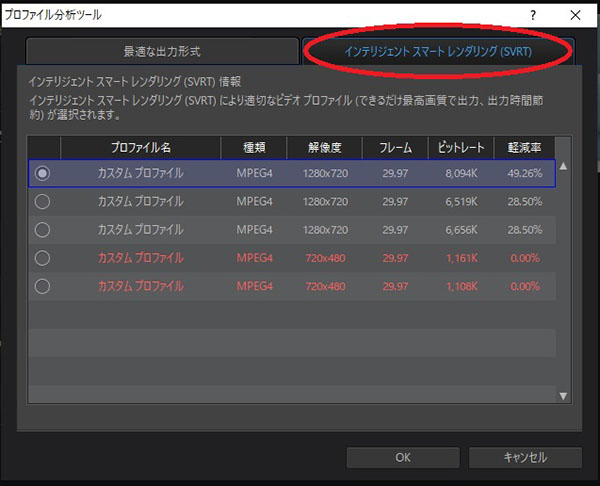Image resolution: width=600 pixels, height=486 pixels.
Task: Click the 29.97 frame cell in 1,108K row
Action: [395, 286]
